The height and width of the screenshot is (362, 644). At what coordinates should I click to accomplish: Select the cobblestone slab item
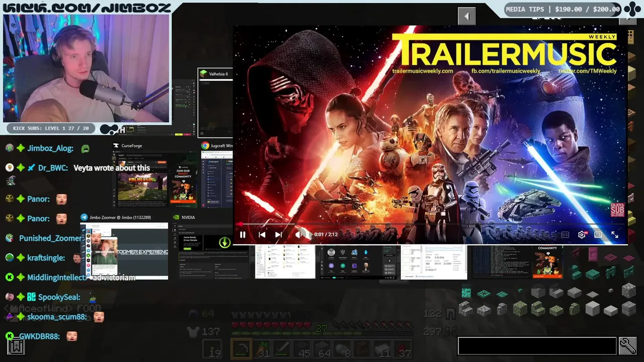(x=484, y=311)
